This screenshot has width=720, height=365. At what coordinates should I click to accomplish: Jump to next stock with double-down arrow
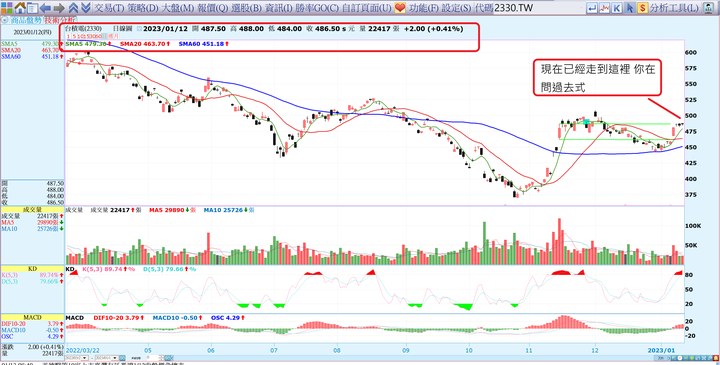(x=85, y=8)
